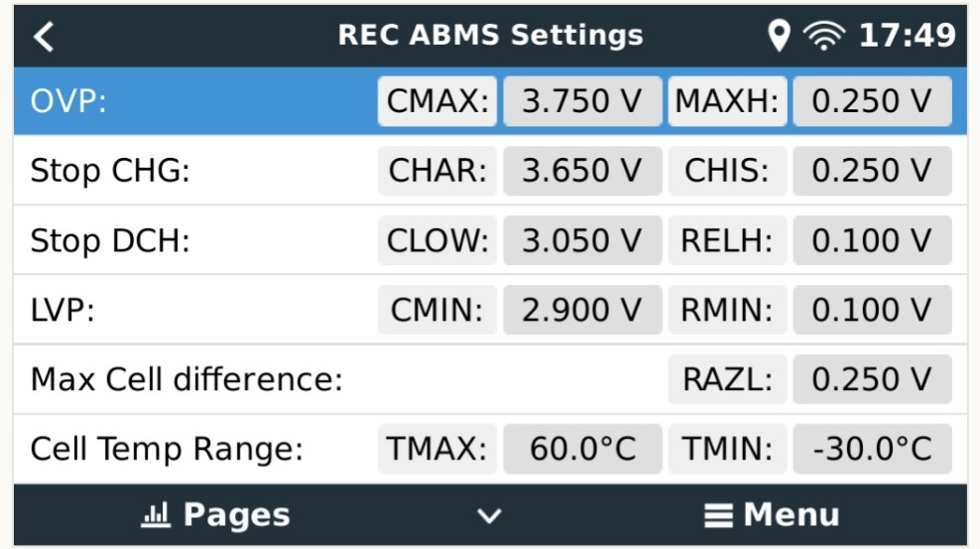
Task: Open the hamburger Menu icon
Action: [718, 516]
